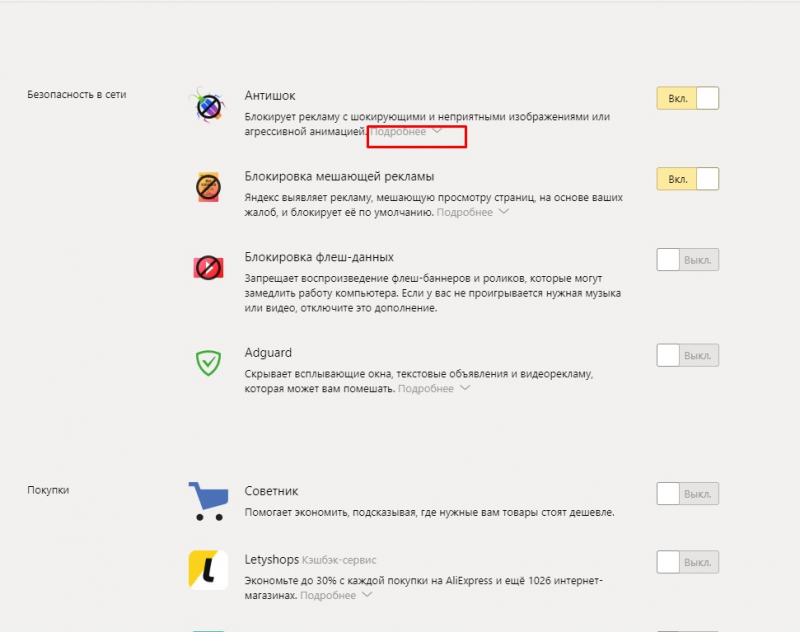The height and width of the screenshot is (632, 800).
Task: Click the Антишок title
Action: pos(269,95)
